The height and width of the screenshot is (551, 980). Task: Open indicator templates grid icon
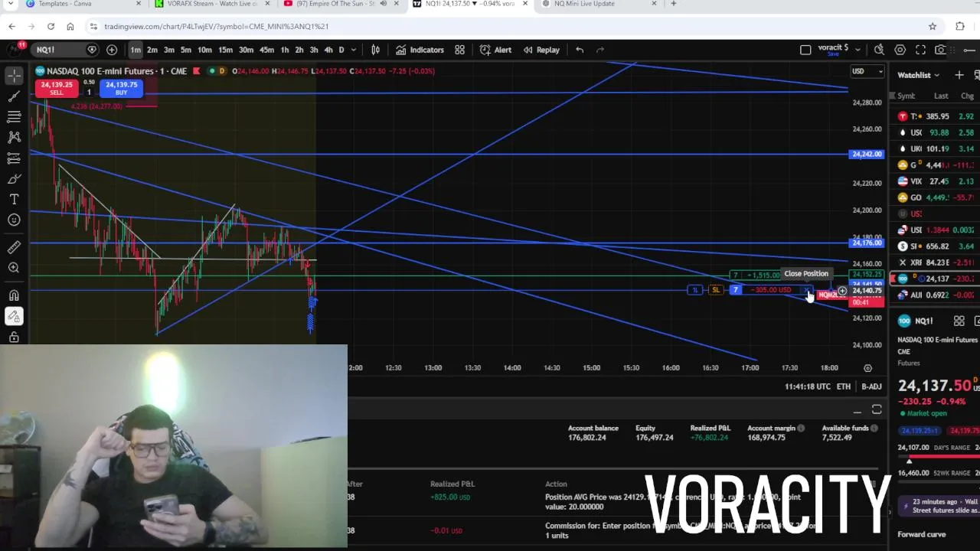pos(459,50)
